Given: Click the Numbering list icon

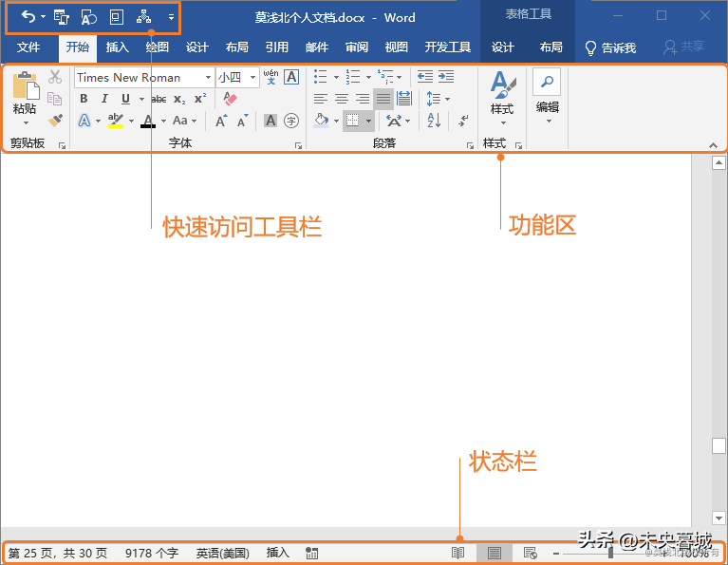Looking at the screenshot, I should click(353, 77).
